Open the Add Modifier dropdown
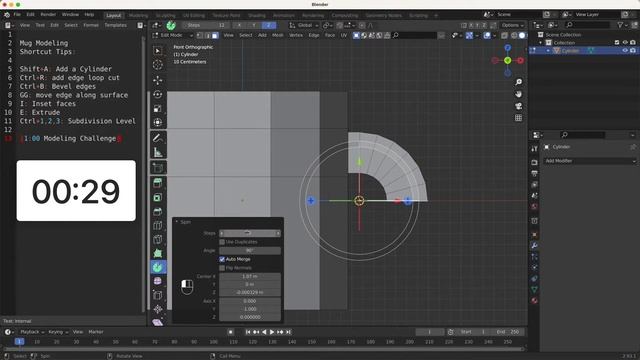This screenshot has height=360, width=640. pyautogui.click(x=590, y=161)
